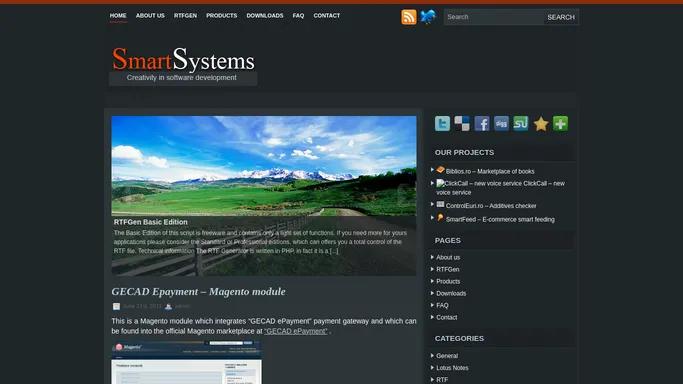Click the ControlEuri.ro small icon
The width and height of the screenshot is (683, 384).
tap(440, 204)
